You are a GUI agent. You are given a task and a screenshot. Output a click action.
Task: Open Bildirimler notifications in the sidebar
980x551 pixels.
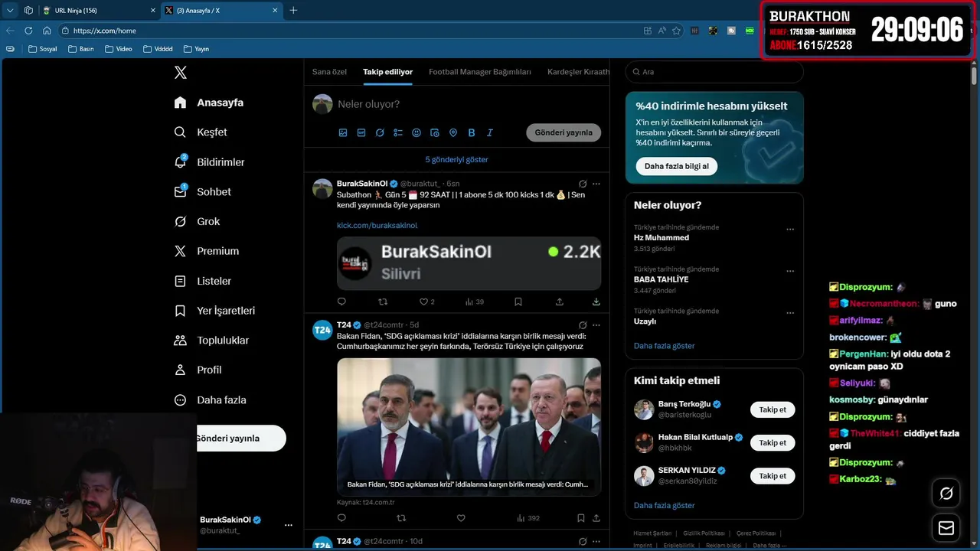coord(209,162)
